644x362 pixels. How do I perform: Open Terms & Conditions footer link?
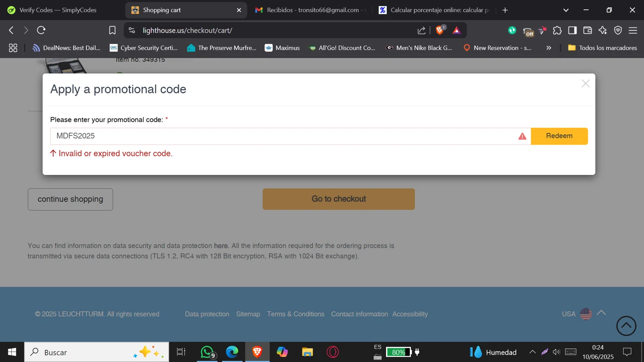(x=295, y=314)
